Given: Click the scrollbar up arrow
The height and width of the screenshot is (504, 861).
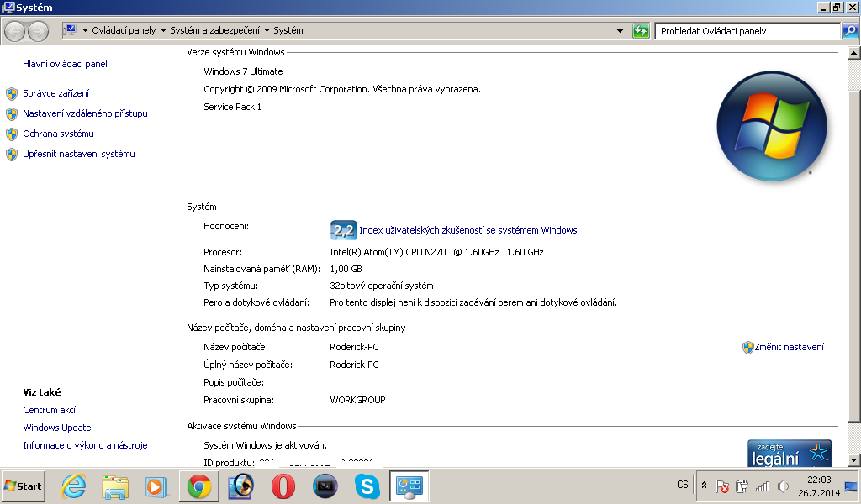Looking at the screenshot, I should click(854, 53).
